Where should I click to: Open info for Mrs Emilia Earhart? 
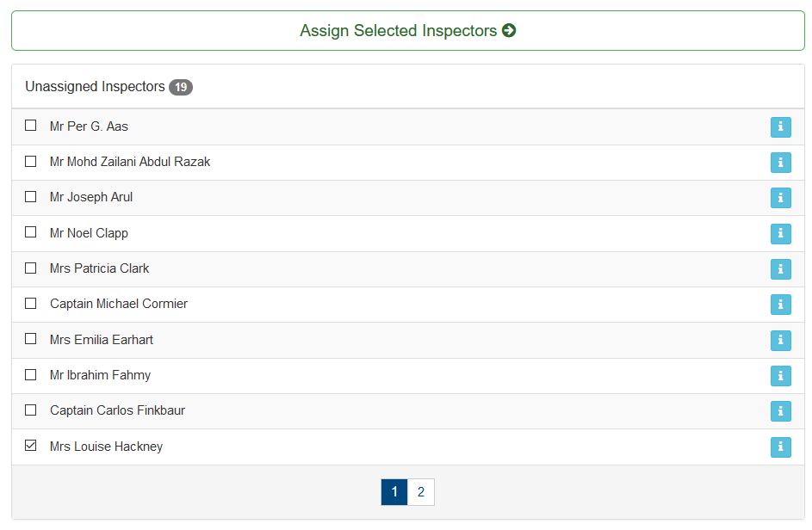click(x=780, y=340)
